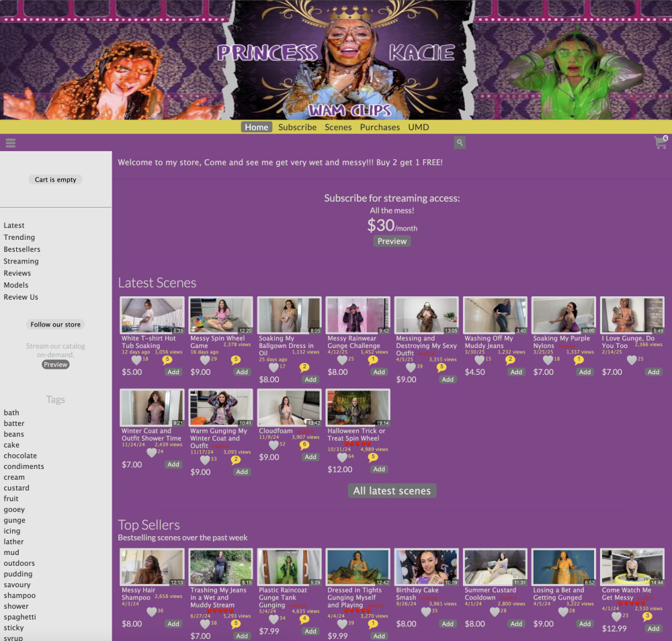Click the search magnifier icon
This screenshot has width=672, height=641.
(459, 142)
